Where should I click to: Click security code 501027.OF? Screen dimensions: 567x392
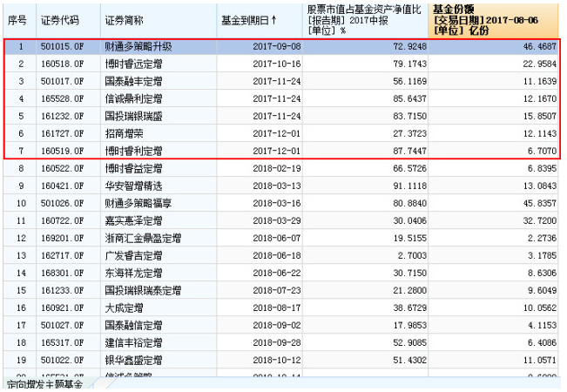tap(62, 326)
